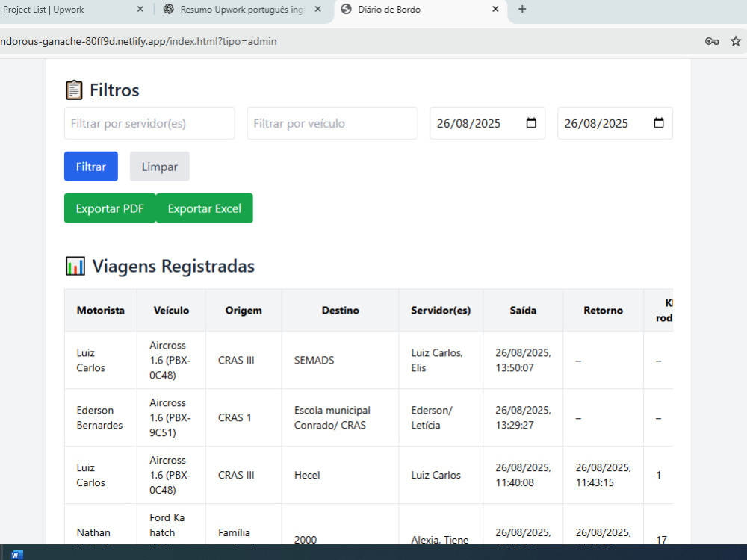Switch to Resumo Upwork português tab
This screenshot has height=560, width=747.
pyautogui.click(x=243, y=10)
